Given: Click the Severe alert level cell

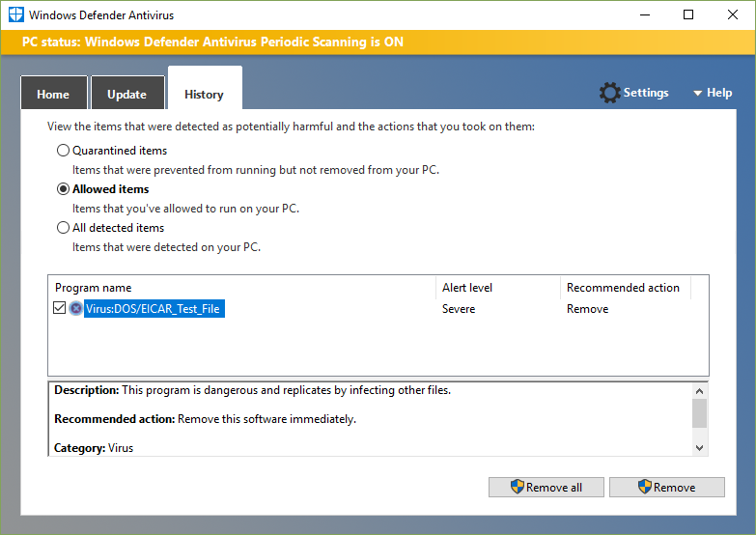Looking at the screenshot, I should [x=459, y=309].
